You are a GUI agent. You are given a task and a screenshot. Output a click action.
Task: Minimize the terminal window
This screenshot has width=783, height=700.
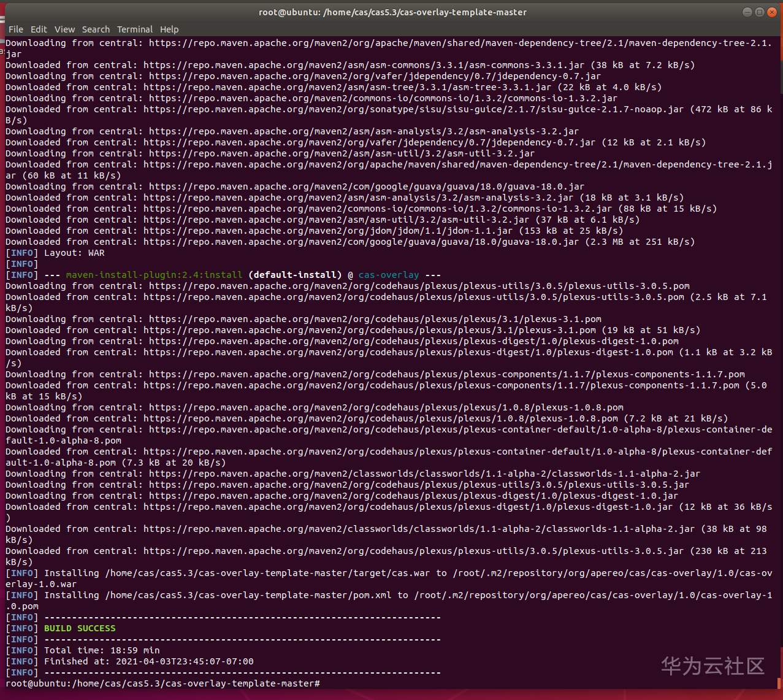[x=747, y=12]
